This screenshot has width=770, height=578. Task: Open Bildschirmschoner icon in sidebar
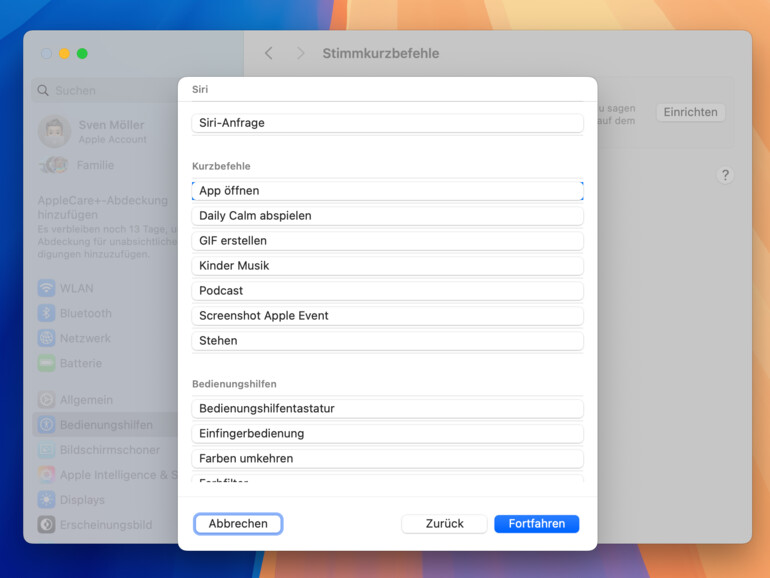46,450
